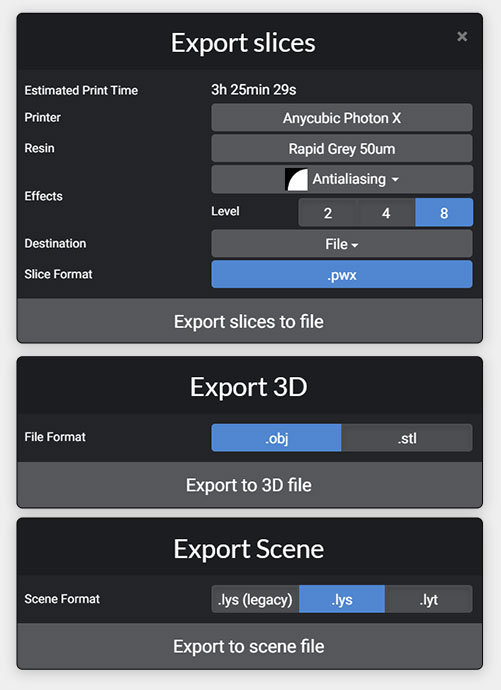Click Export to scene file
The width and height of the screenshot is (501, 690).
[249, 646]
